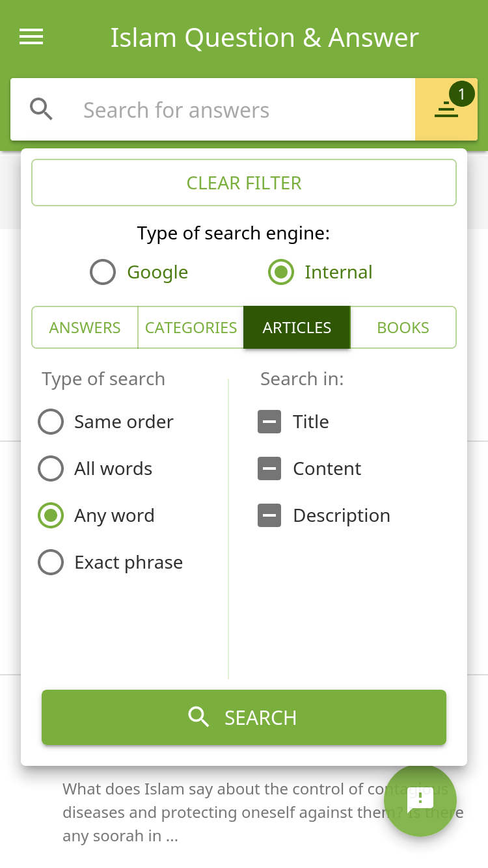Toggle the Content checkbox
Screen dimensions: 488x868
[x=269, y=468]
